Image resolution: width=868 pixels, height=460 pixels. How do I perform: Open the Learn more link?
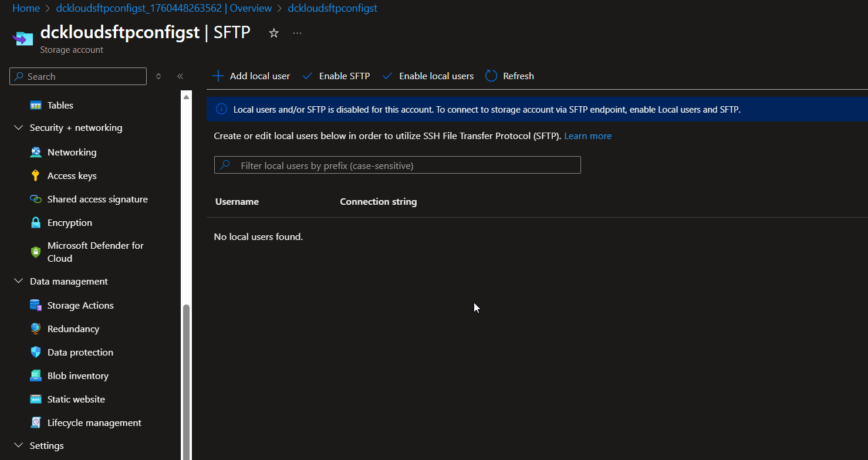click(587, 136)
